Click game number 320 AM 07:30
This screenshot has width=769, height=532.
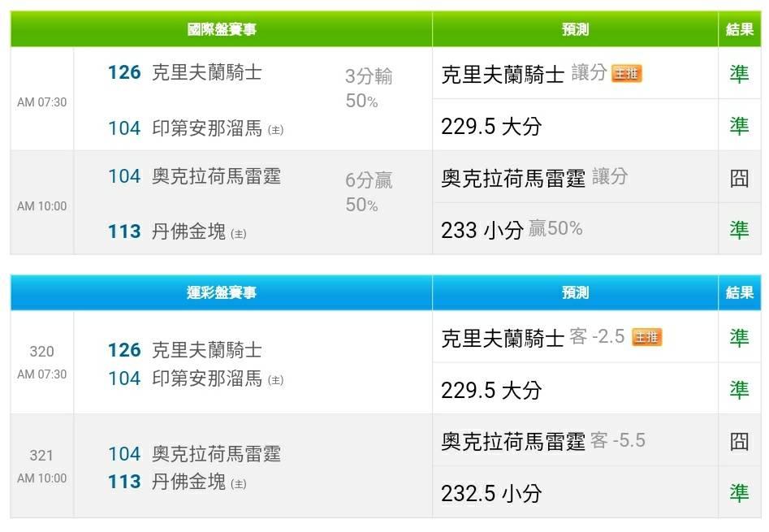[x=41, y=362]
